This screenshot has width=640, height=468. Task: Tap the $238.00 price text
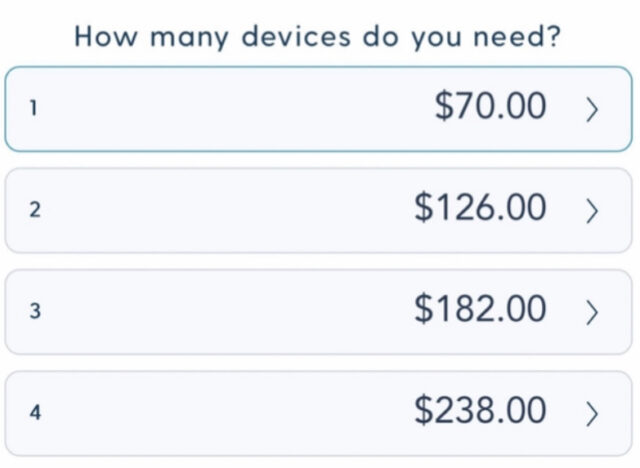480,410
